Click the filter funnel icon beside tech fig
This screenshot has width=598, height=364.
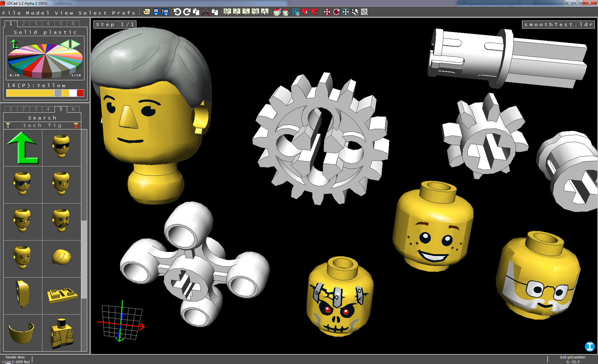[x=8, y=125]
